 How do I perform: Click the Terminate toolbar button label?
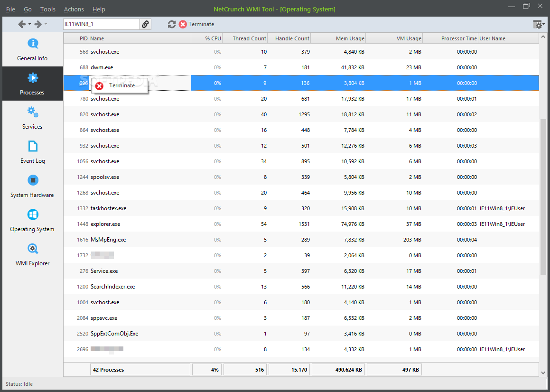pyautogui.click(x=201, y=24)
